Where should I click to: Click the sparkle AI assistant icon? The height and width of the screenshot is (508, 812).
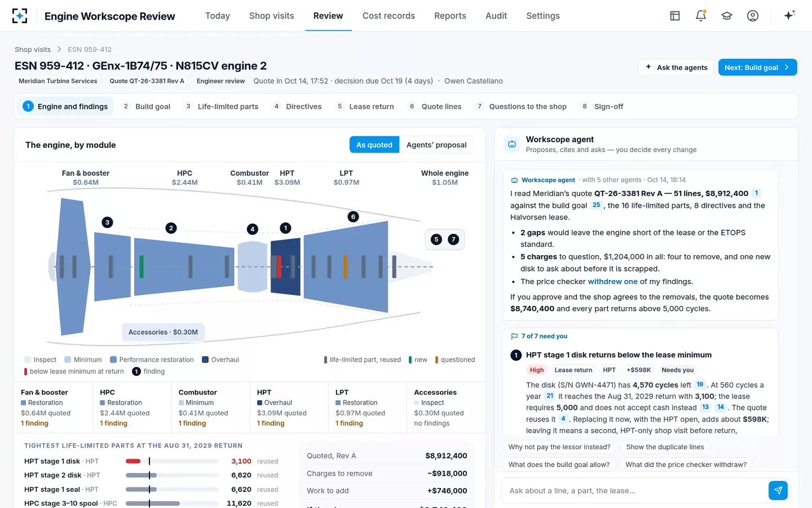pyautogui.click(x=789, y=15)
